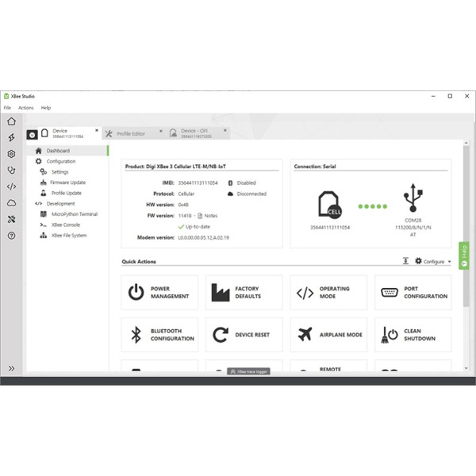Close the Device - OFI tab

click(x=225, y=130)
